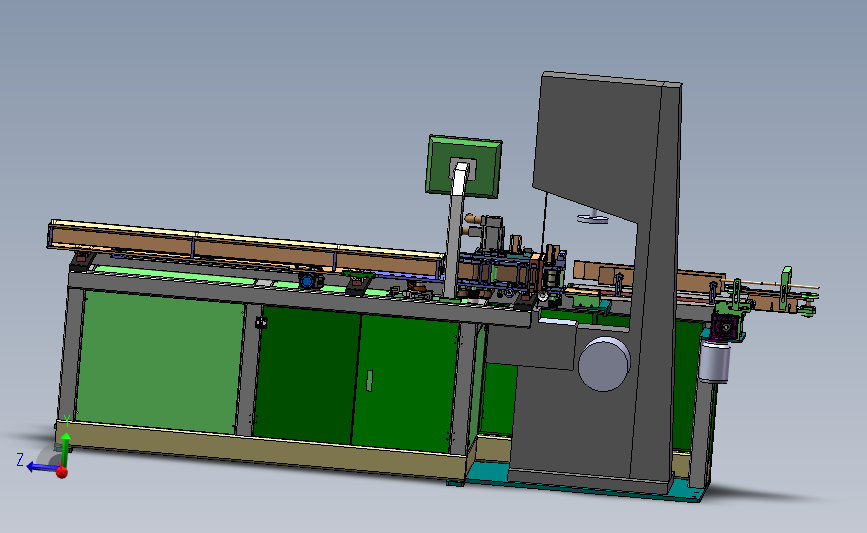Select the light green left cabinet door

click(x=160, y=362)
